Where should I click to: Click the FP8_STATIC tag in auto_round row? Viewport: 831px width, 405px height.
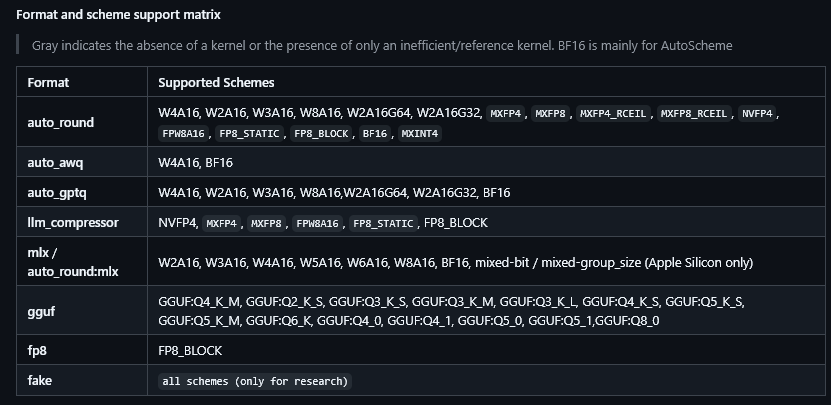[249, 134]
